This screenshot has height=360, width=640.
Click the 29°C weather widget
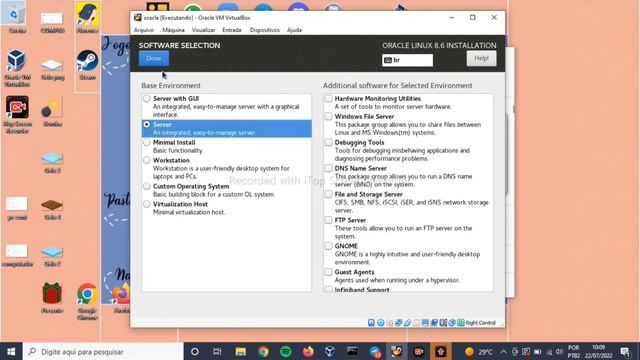[479, 351]
